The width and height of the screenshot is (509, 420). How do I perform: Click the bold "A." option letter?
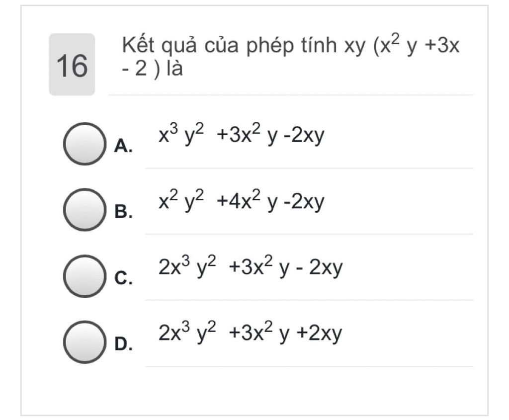coord(123,146)
